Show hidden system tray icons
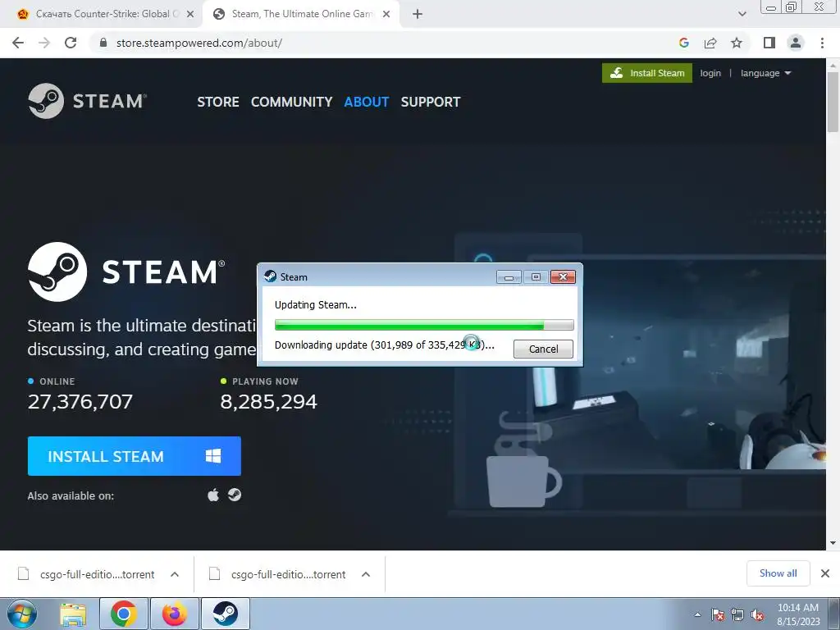Viewport: 840px width, 630px height. [x=697, y=615]
